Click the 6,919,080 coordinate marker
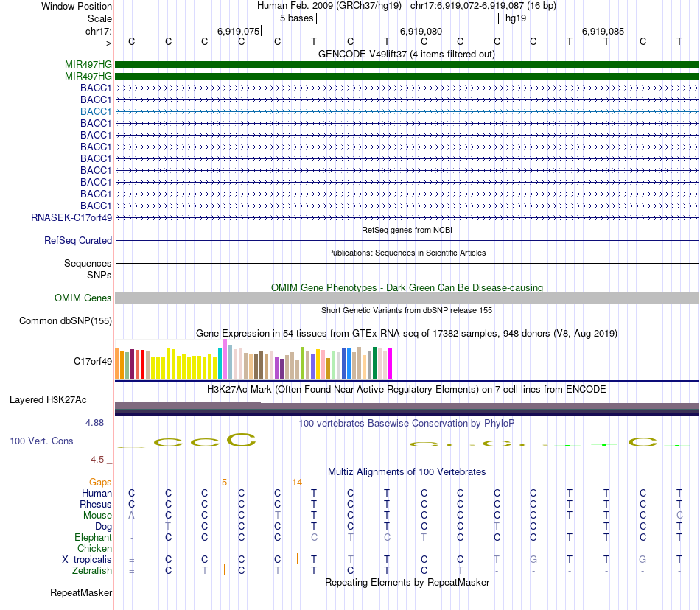This screenshot has width=700, height=610. pos(421,31)
